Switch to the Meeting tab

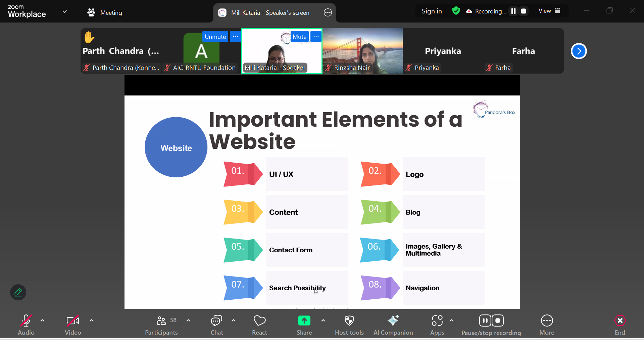105,13
